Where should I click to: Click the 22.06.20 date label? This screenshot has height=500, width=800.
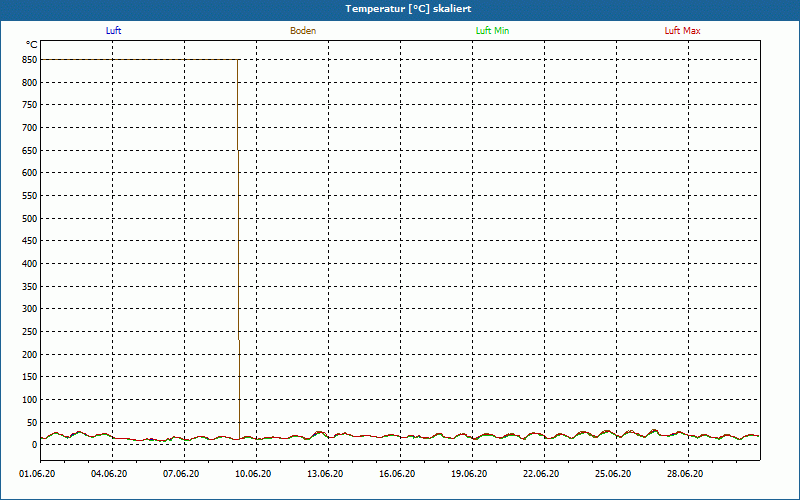pos(541,474)
